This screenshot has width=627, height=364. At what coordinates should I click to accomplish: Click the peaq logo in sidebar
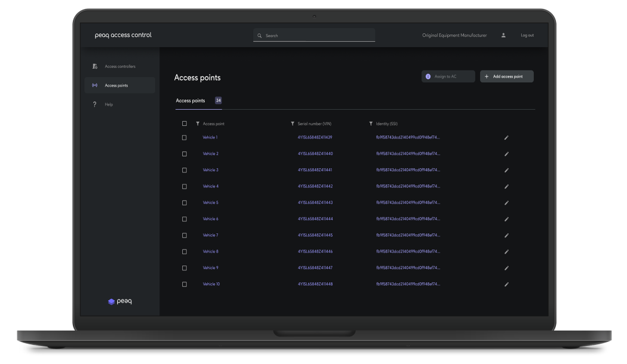120,301
